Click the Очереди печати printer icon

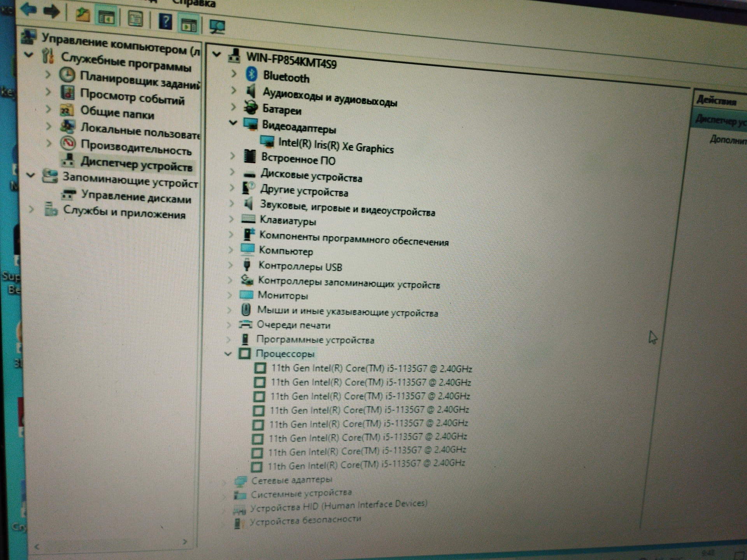coord(245,324)
